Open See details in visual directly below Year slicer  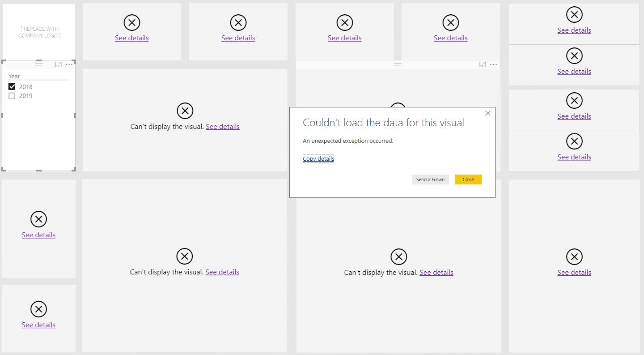point(38,235)
